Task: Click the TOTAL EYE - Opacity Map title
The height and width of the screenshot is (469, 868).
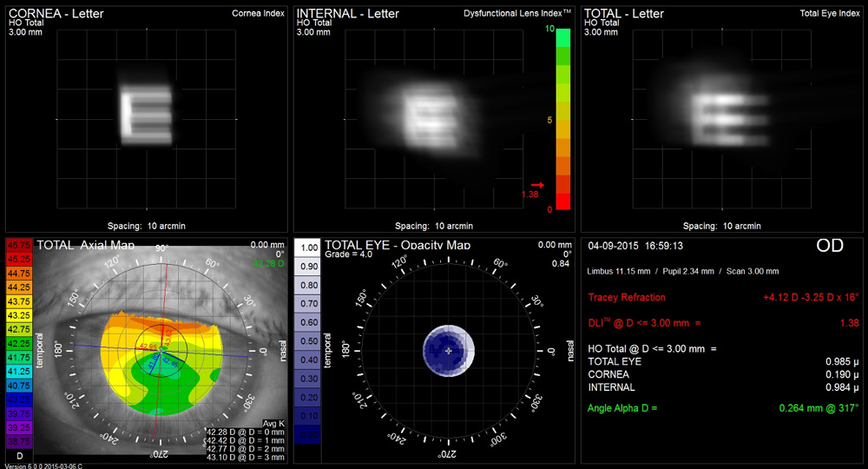Action: [397, 246]
